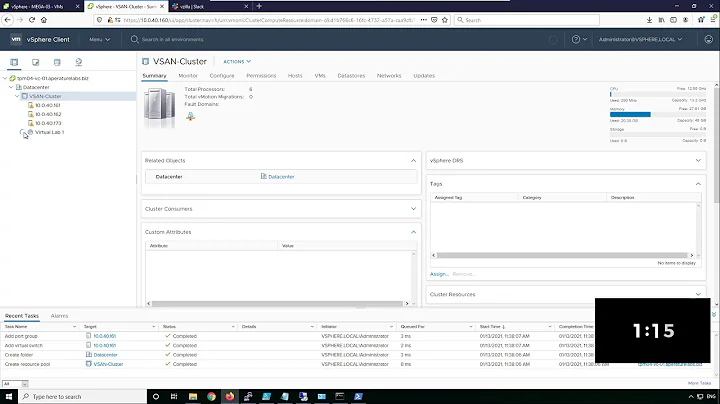Switch to the Hosts tab
This screenshot has height=404, width=720.
(295, 76)
